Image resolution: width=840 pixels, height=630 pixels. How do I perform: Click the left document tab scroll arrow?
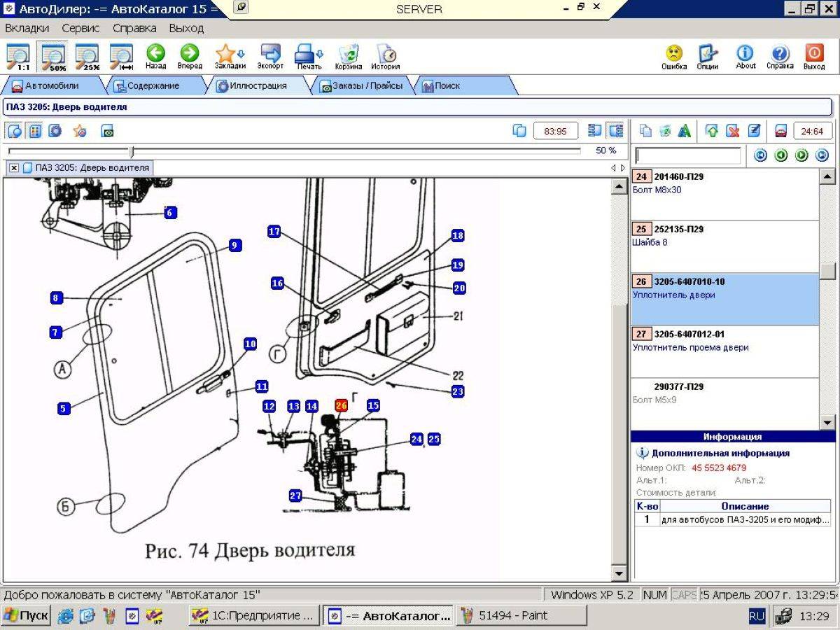coord(614,168)
